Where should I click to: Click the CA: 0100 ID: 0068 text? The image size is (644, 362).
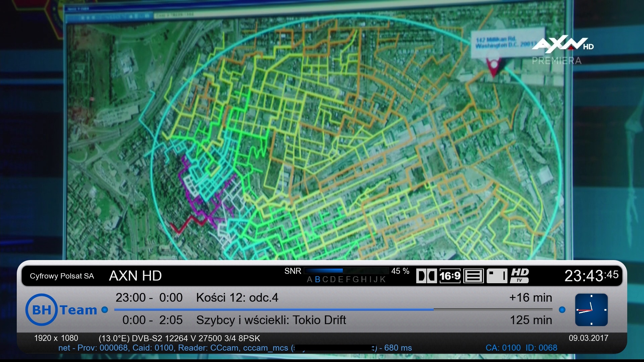[521, 348]
